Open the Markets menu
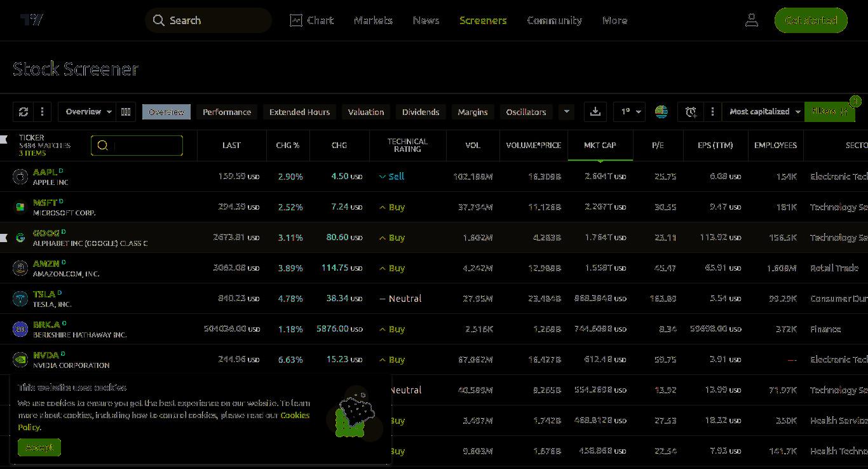 coord(373,20)
